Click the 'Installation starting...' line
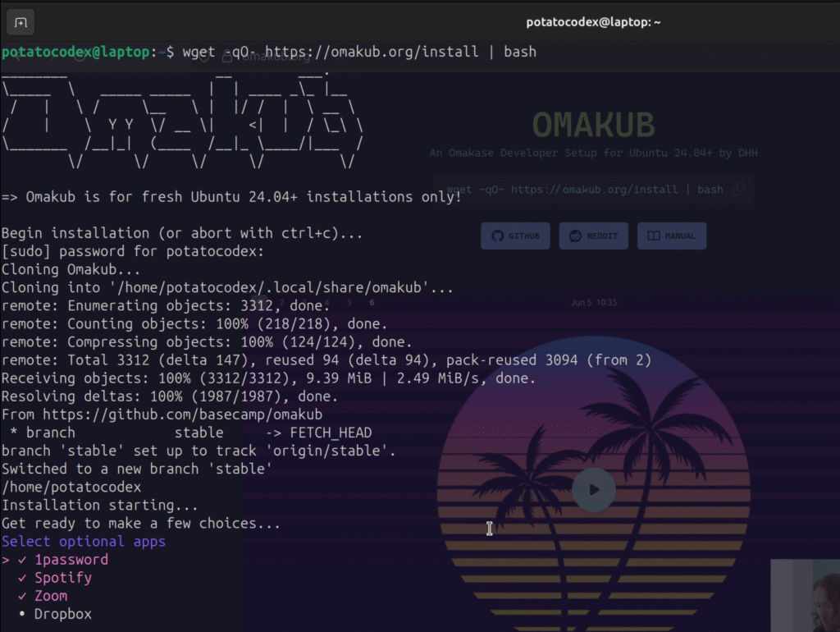Screen dimensions: 840x632 click(x=99, y=505)
